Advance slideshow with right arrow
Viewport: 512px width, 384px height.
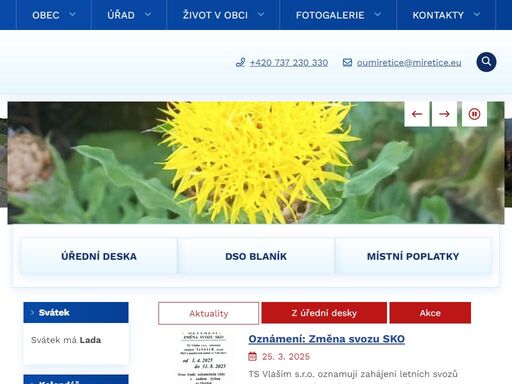point(444,114)
